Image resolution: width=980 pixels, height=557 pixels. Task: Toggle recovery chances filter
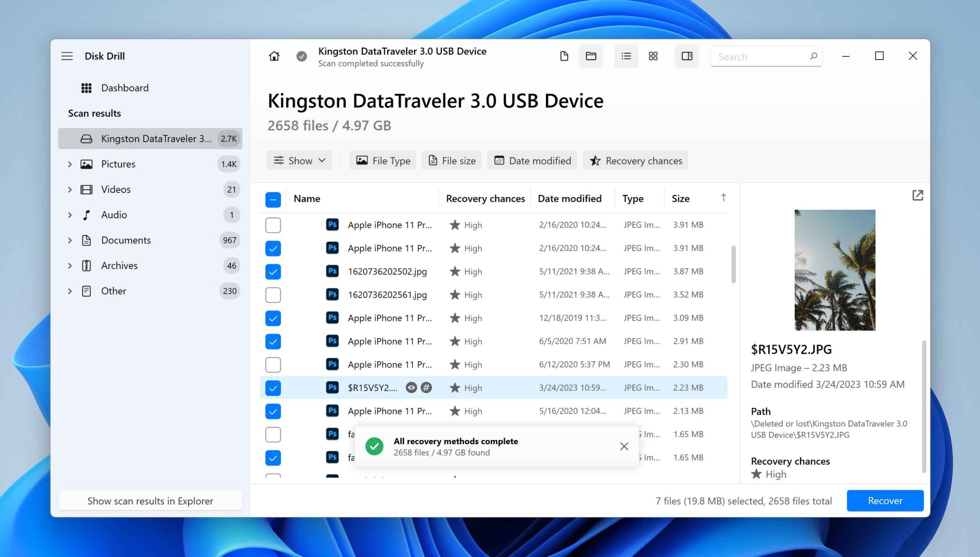pos(636,160)
